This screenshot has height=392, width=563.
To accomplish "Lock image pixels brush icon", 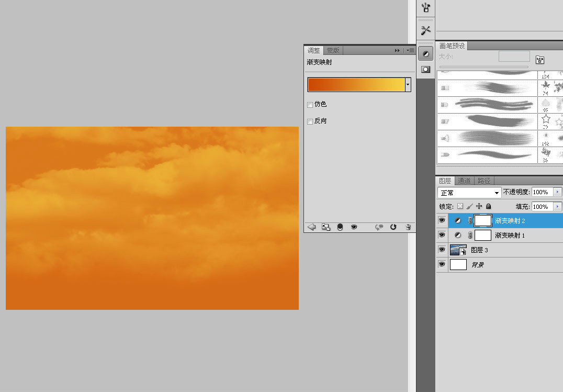I will click(469, 206).
